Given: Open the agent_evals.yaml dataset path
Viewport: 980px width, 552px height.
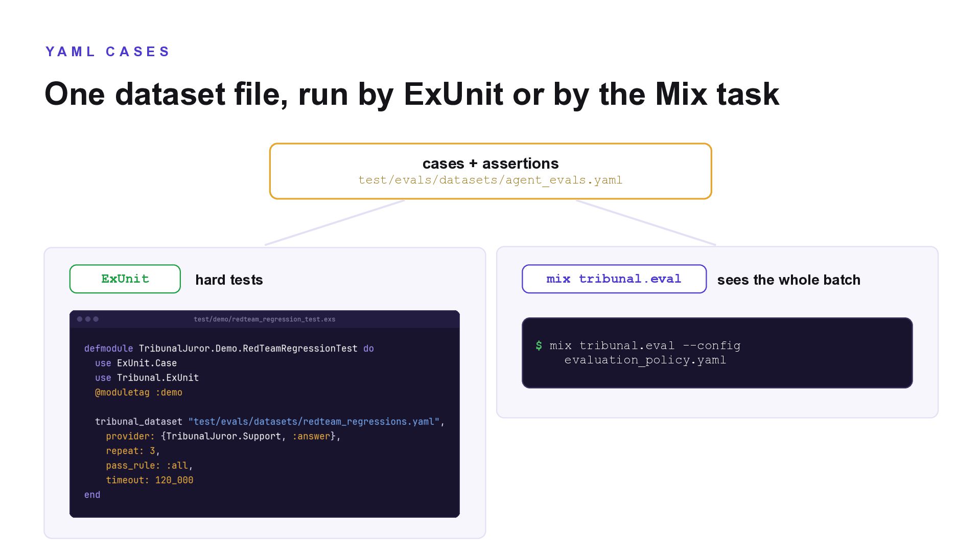Looking at the screenshot, I should pos(491,180).
